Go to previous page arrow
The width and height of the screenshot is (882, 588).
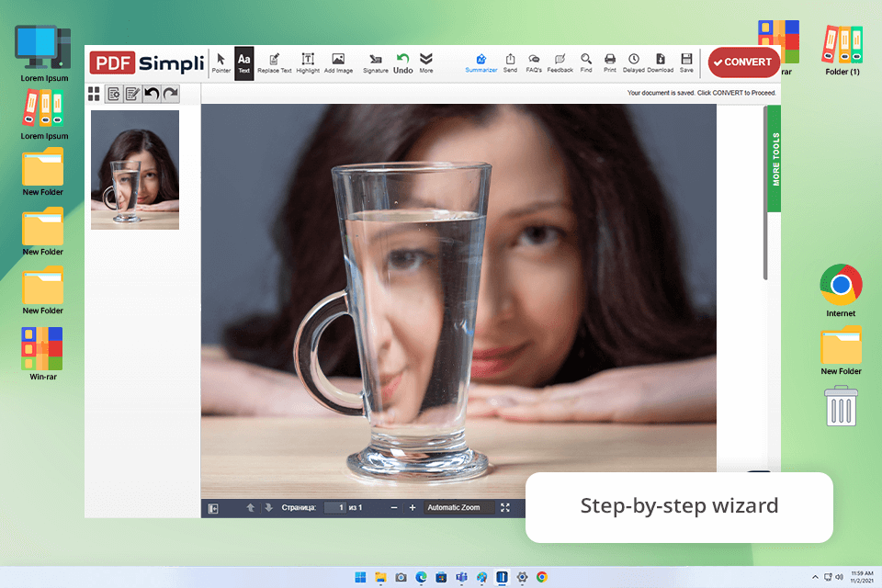coord(250,507)
